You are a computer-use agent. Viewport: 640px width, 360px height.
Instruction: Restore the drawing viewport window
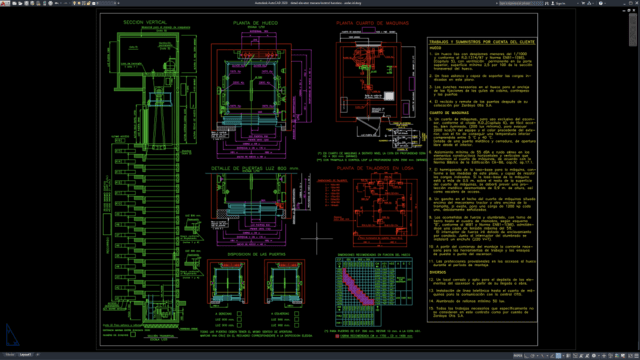click(629, 10)
